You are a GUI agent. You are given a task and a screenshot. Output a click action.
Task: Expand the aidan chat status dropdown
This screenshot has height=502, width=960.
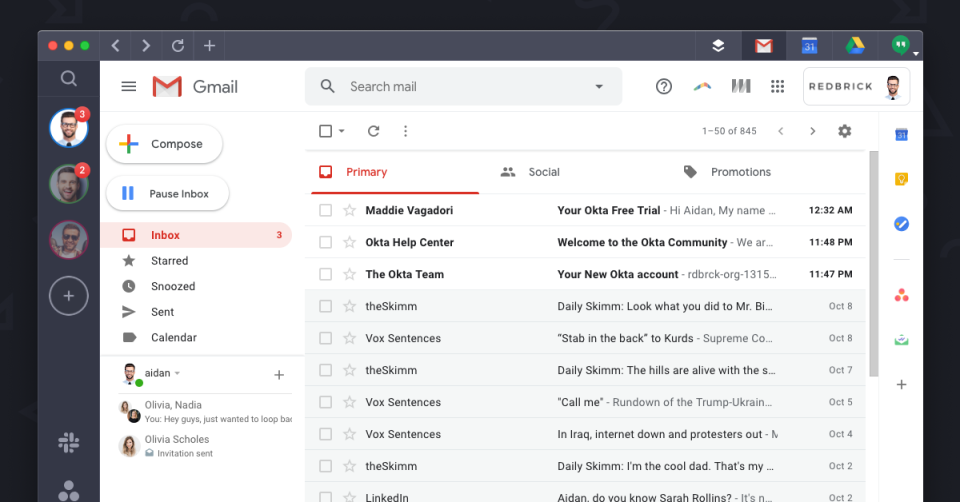click(178, 373)
